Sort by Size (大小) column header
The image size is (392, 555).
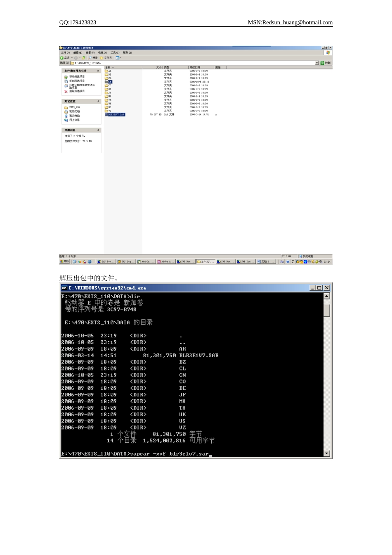tap(152, 67)
